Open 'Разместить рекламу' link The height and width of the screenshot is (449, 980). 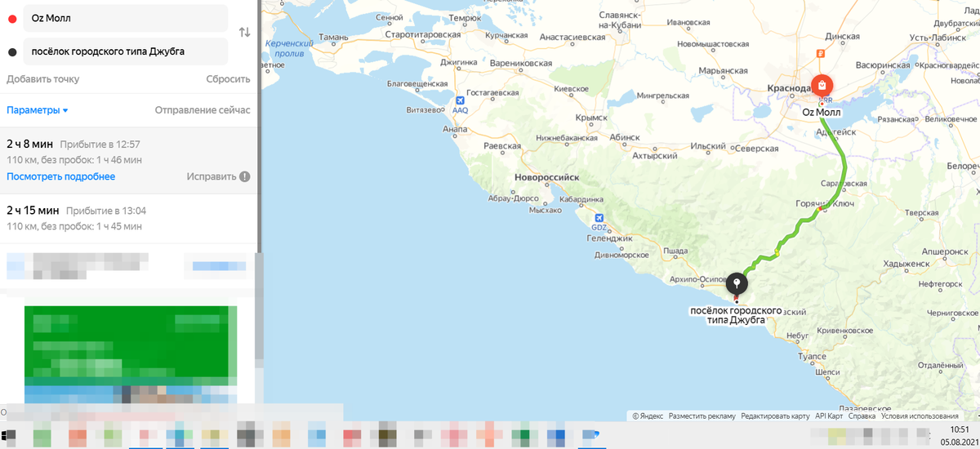[x=702, y=416]
